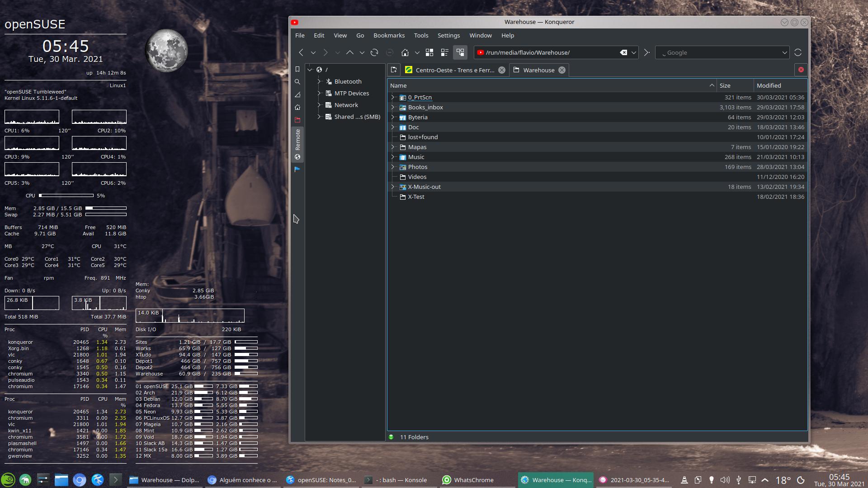
Task: Go to Home using toolbar icon
Action: pos(405,52)
